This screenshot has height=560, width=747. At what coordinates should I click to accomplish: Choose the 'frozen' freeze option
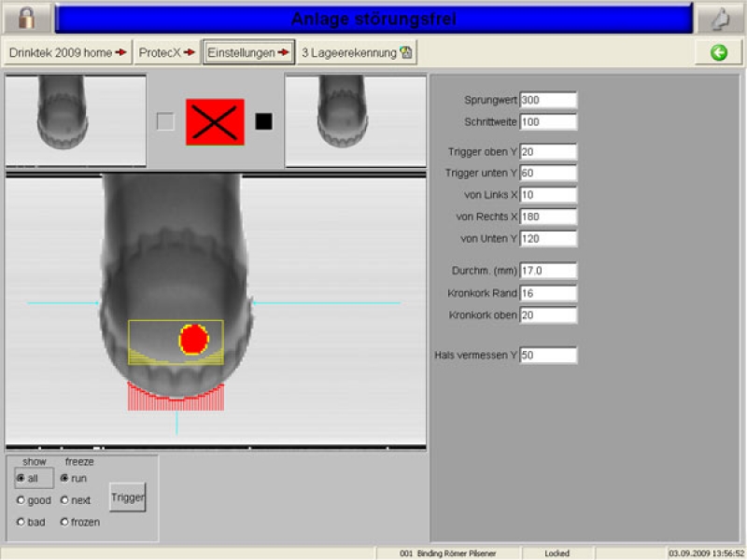coord(64,522)
